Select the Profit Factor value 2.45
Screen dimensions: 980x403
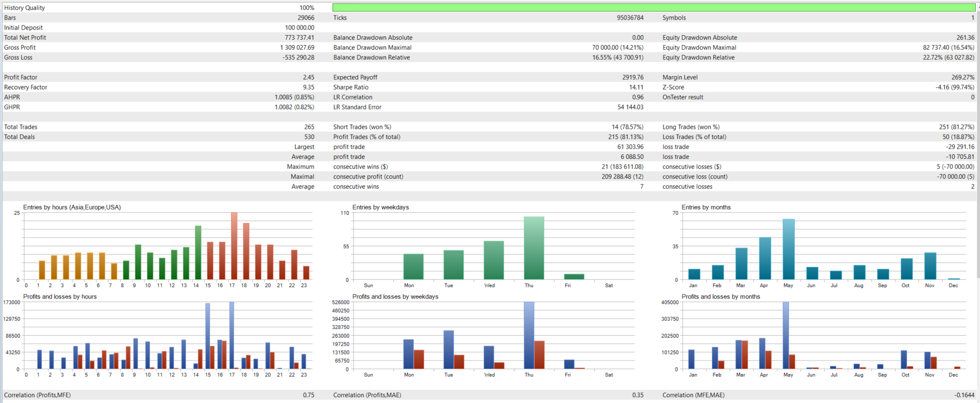309,78
